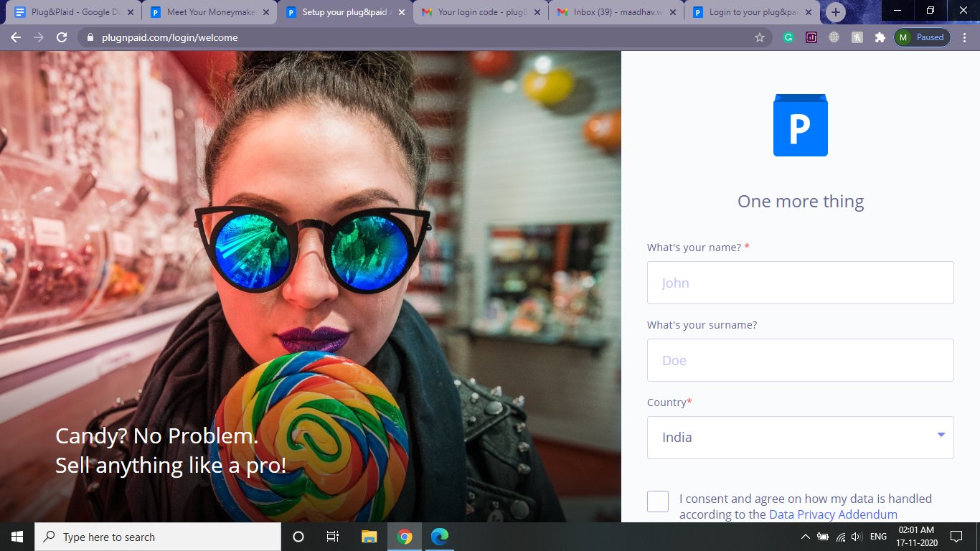Open the volume control in system tray
This screenshot has height=551, width=980.
click(x=857, y=537)
